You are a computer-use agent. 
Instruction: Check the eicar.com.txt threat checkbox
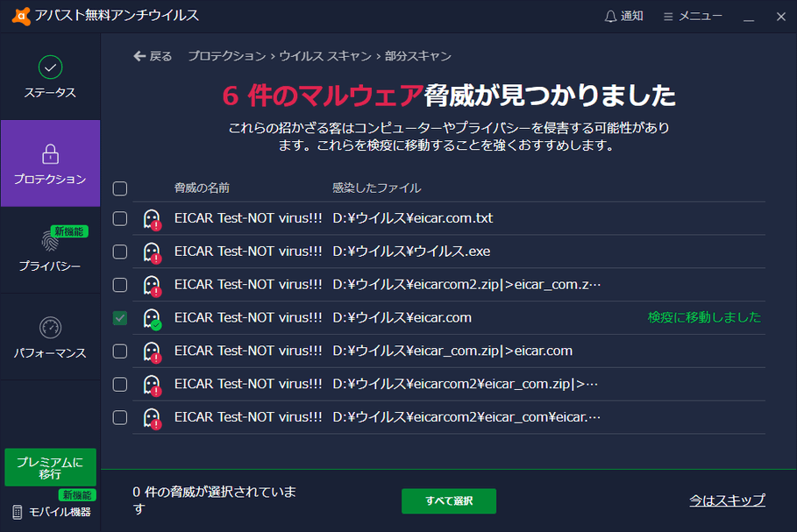tap(120, 218)
